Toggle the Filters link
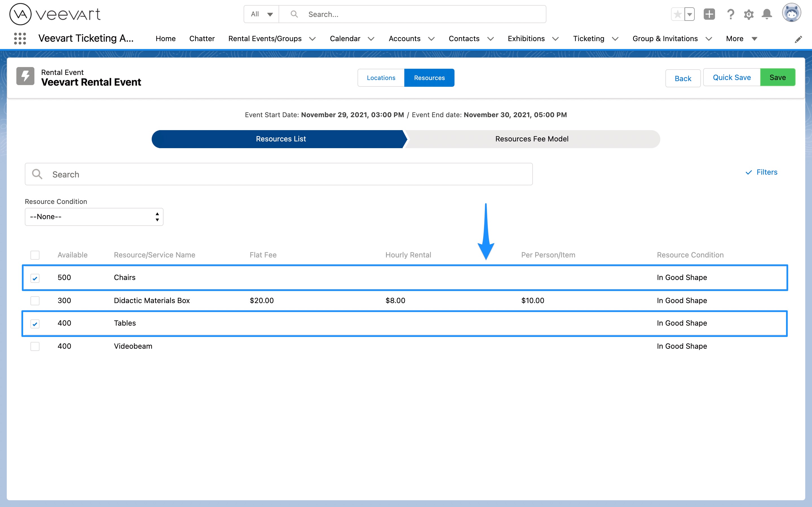The height and width of the screenshot is (507, 812). tap(761, 172)
